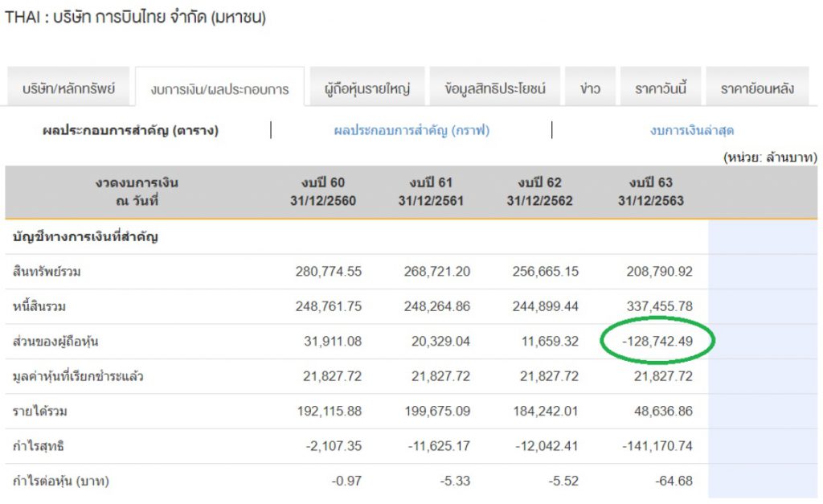Click บัญชีทางการเงินที่สำคัญ section heading
This screenshot has width=823, height=504.
[x=85, y=236]
